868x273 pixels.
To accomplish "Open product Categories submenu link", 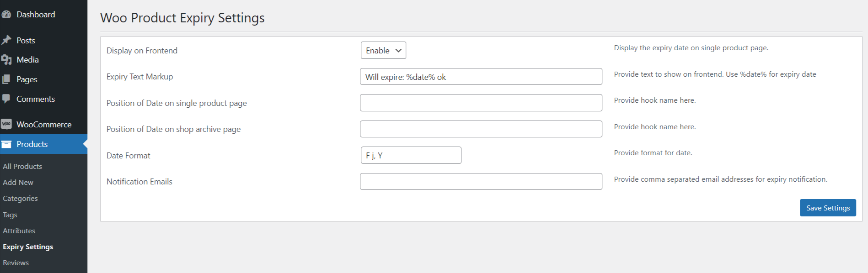I will [20, 199].
